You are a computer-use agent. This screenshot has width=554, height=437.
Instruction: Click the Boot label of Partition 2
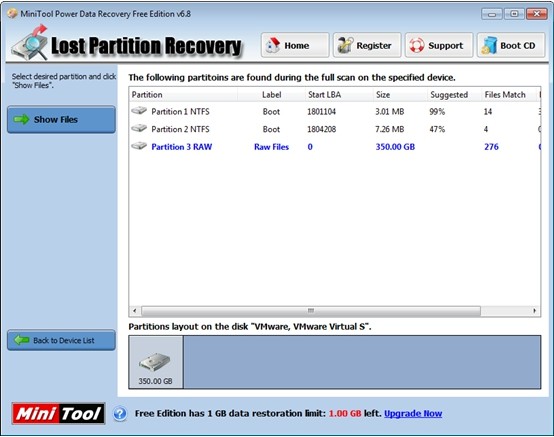click(x=271, y=129)
